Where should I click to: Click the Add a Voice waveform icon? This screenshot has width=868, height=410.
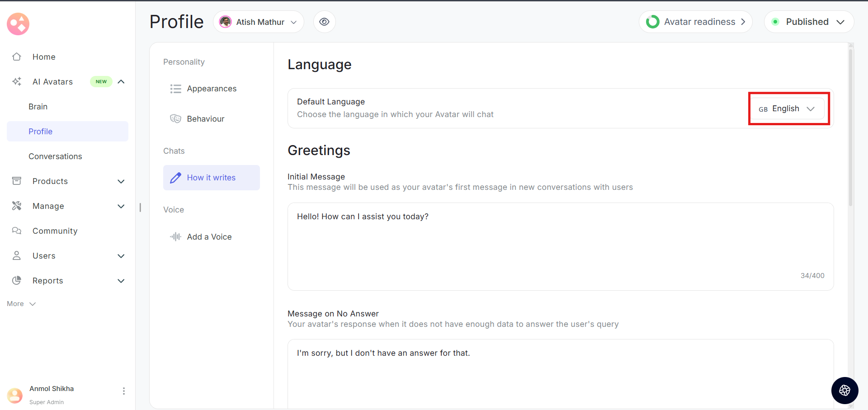175,237
